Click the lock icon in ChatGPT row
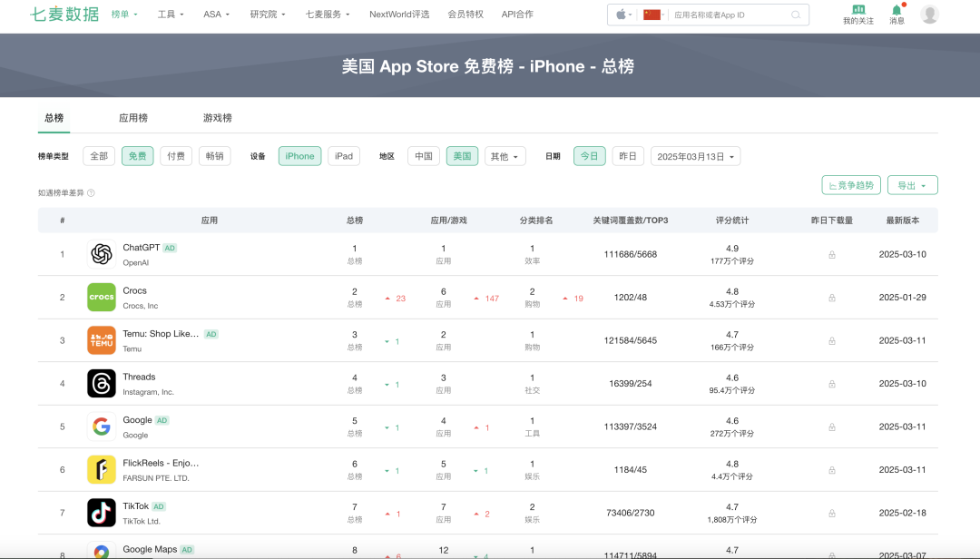Screen dimensions: 980x559 [832, 254]
